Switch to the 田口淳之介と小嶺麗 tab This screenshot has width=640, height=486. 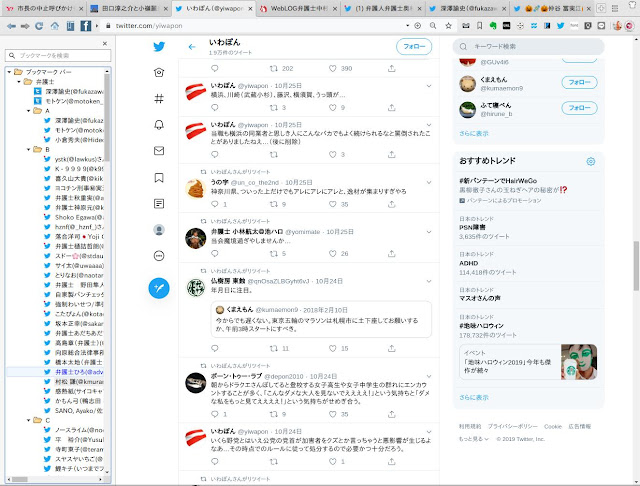tap(130, 9)
